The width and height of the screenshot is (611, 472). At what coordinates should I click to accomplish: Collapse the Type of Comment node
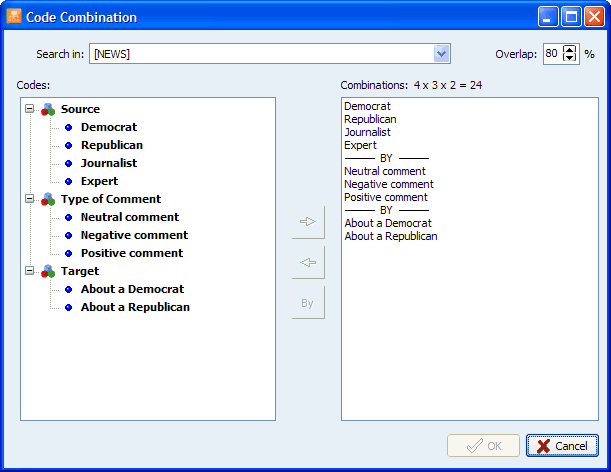pos(29,200)
